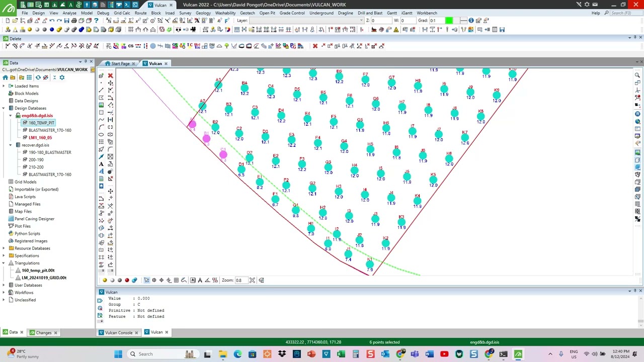This screenshot has height=362, width=644.
Task: Click the red X icon in edit toolbar
Action: tap(315, 46)
